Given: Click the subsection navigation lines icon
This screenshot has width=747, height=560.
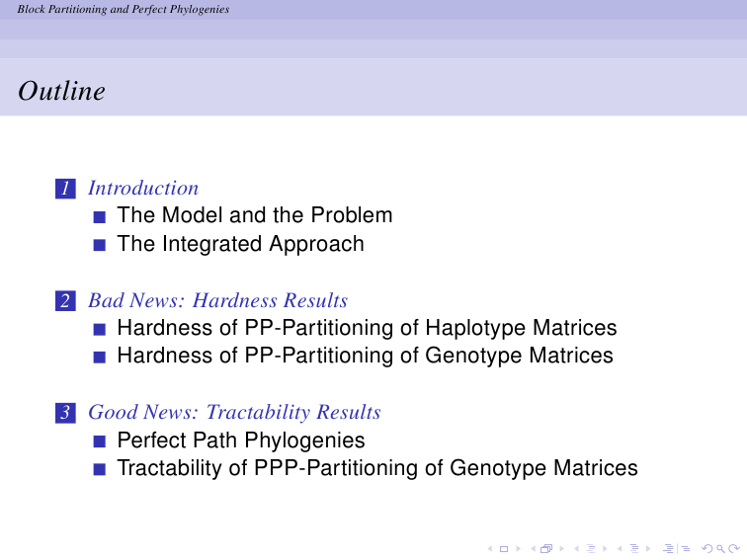Looking at the screenshot, I should click(x=591, y=549).
